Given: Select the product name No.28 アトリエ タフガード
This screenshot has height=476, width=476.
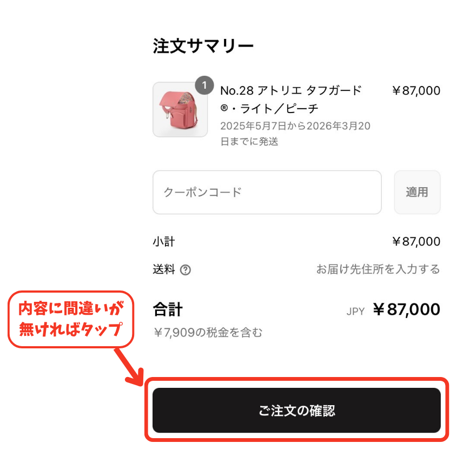Looking at the screenshot, I should (x=291, y=90).
